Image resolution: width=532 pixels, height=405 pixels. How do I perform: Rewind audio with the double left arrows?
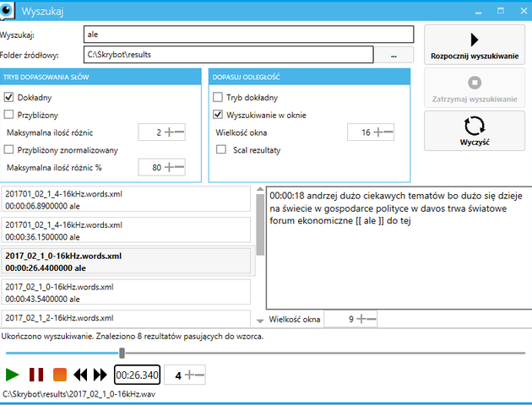[x=80, y=375]
